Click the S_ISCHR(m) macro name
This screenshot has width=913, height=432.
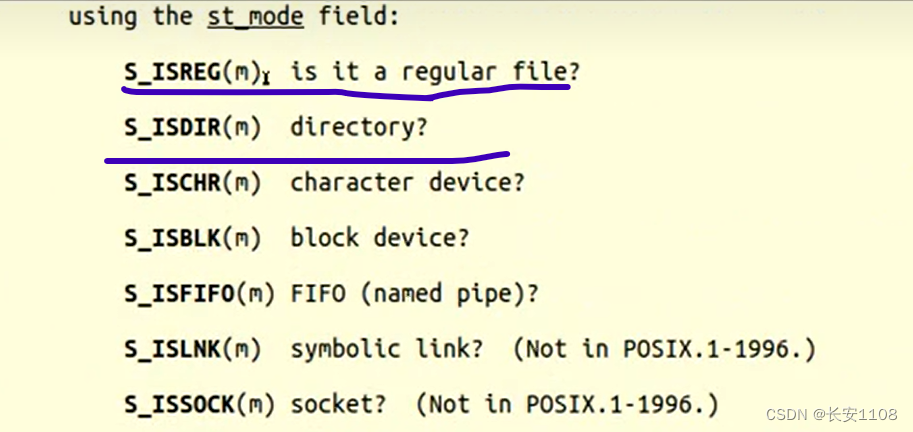click(x=192, y=182)
